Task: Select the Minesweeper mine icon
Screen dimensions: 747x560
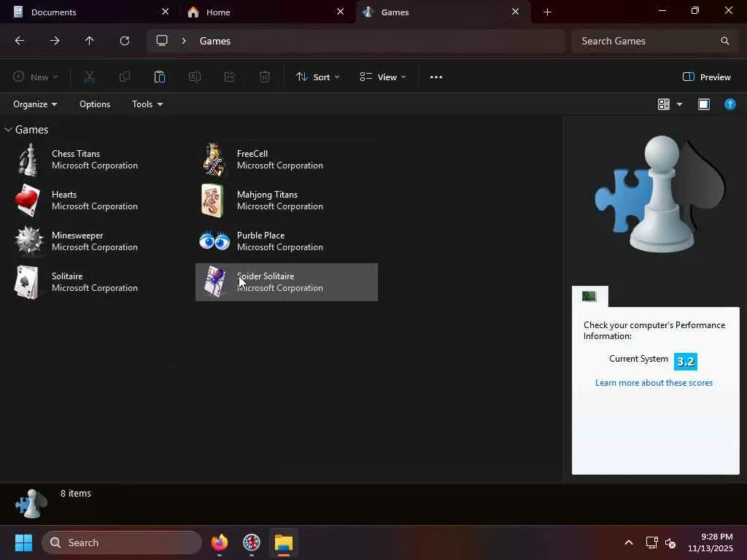Action: (28, 241)
